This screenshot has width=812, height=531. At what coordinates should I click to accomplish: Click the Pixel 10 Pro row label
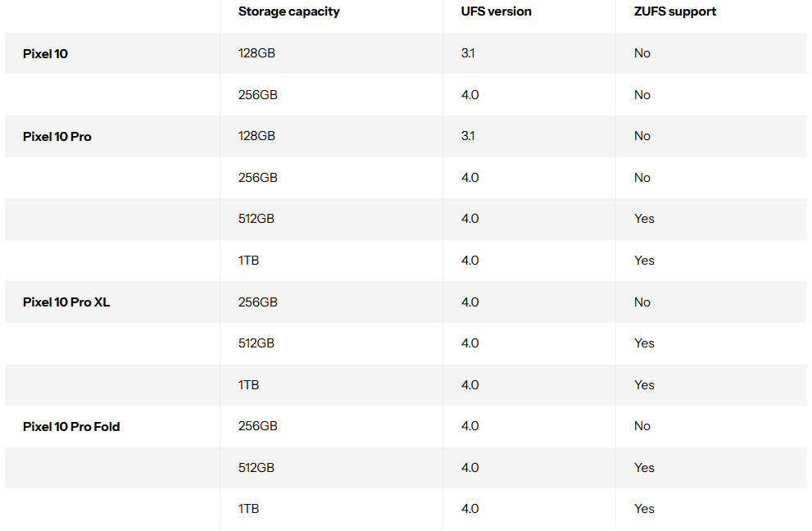click(57, 137)
